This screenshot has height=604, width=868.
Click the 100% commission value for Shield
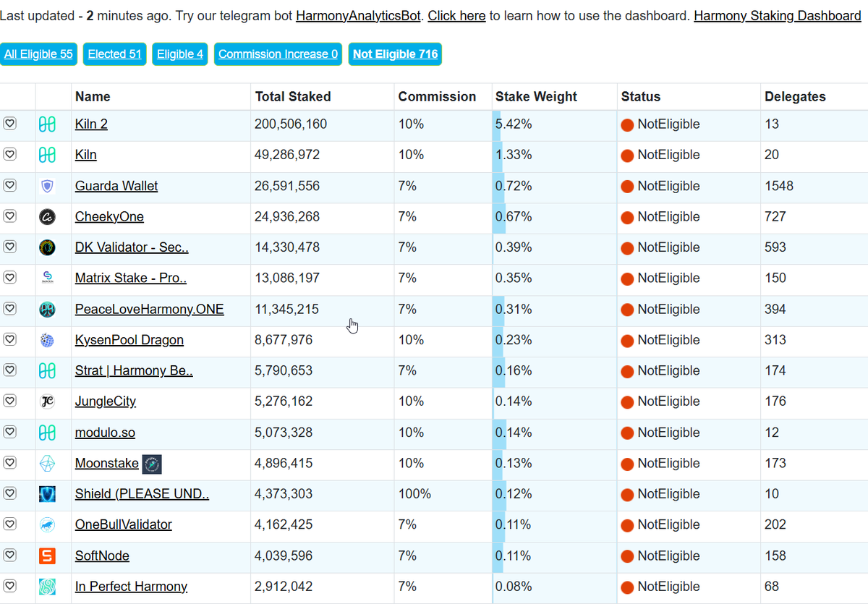414,494
